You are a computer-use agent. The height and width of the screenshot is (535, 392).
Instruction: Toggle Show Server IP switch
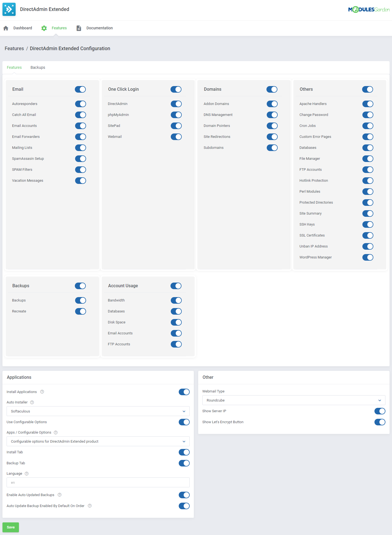(380, 411)
